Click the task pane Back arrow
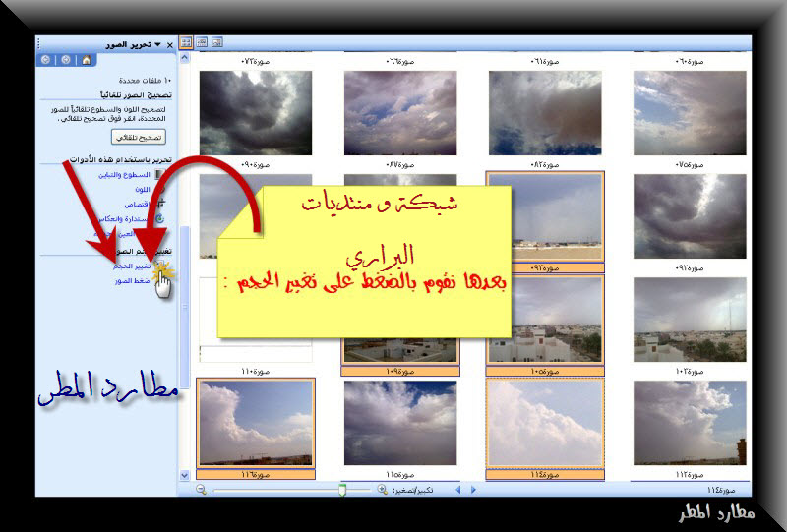 46,59
